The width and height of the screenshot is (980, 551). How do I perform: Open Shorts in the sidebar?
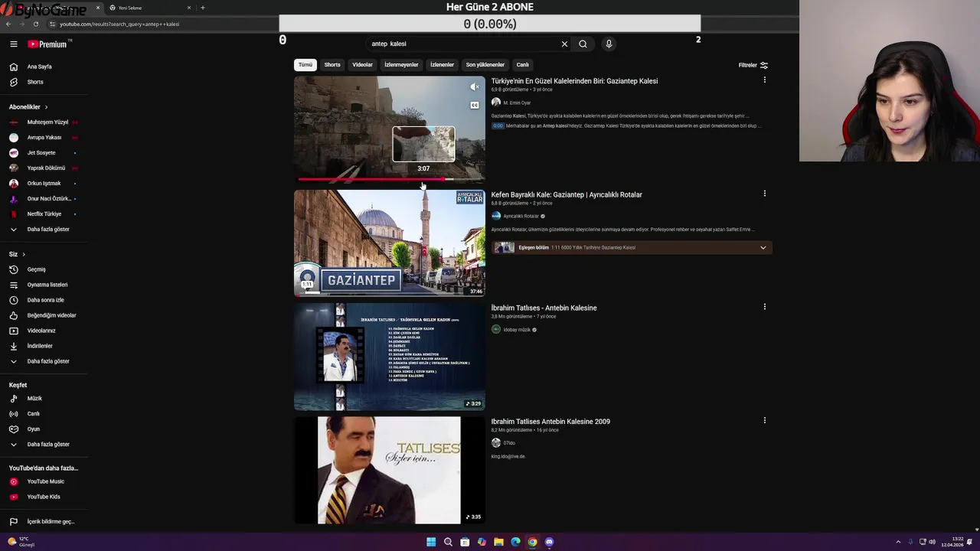click(x=35, y=82)
